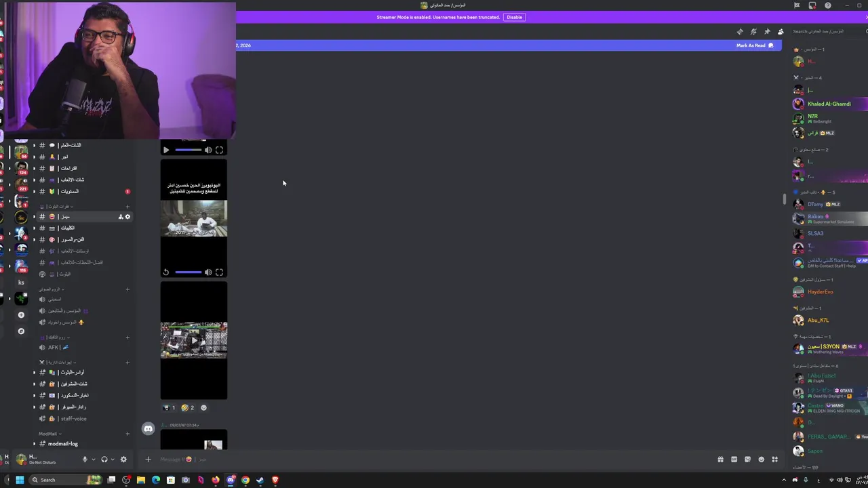Image resolution: width=868 pixels, height=488 pixels.
Task: Open Threads from the channel header
Action: [740, 31]
